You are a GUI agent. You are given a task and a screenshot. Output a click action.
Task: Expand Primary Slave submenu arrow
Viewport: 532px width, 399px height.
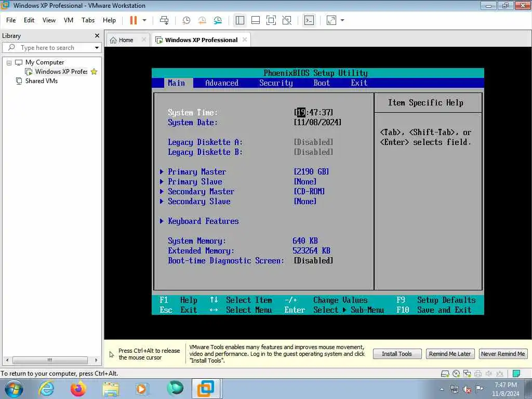point(162,181)
